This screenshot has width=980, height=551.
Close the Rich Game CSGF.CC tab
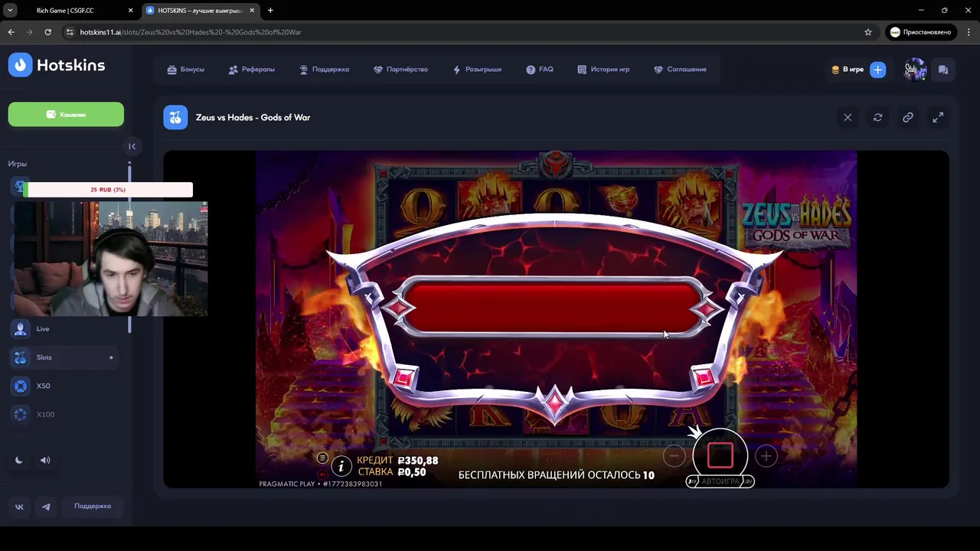(130, 11)
